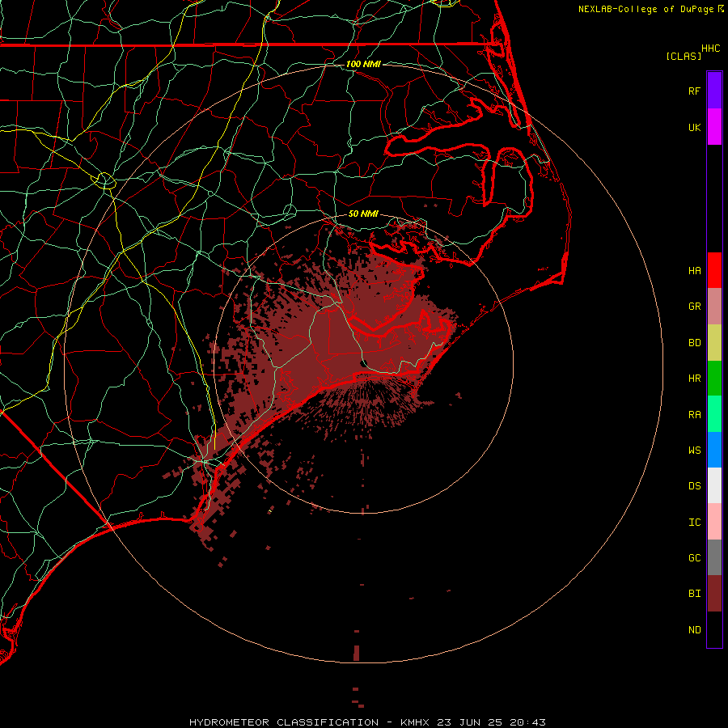Select the BI dark red legend swatch
Screen dimensions: 728x728
(714, 594)
